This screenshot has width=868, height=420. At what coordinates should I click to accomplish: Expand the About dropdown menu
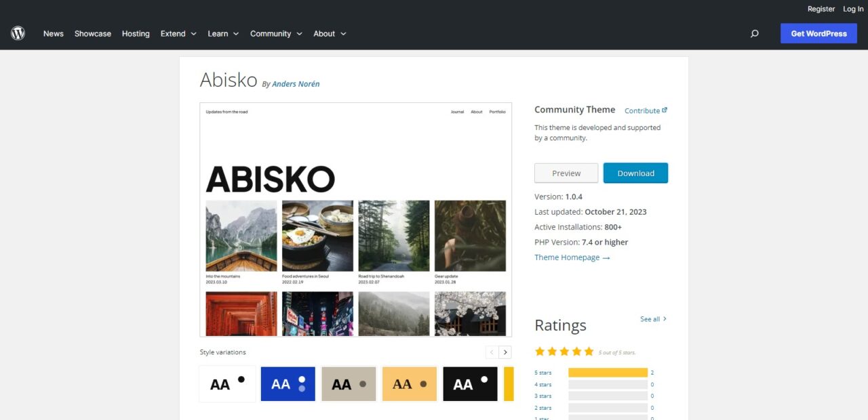coord(330,33)
